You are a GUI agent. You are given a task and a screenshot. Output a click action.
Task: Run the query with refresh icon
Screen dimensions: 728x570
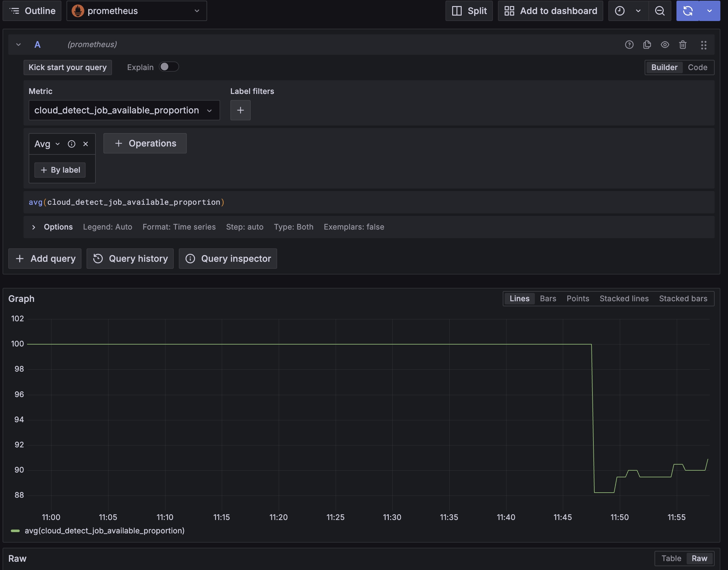click(x=688, y=11)
